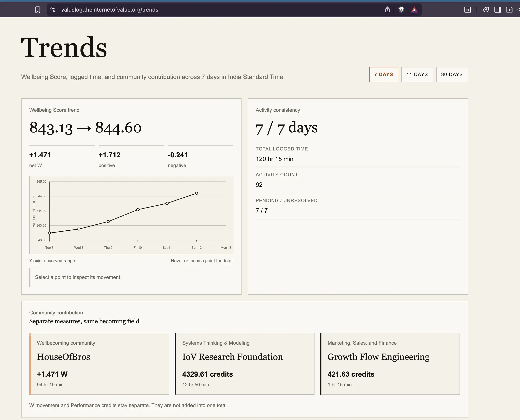Open the Growth Flow Engineering card

tap(390, 364)
